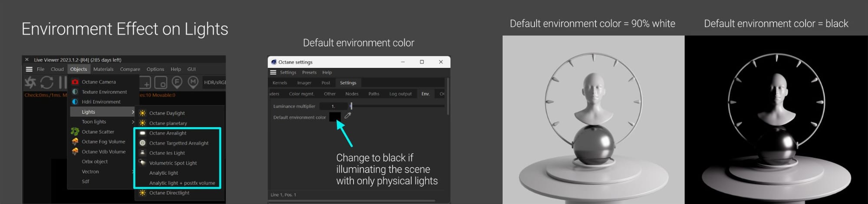Open the Color mgmt. sub-tab
The width and height of the screenshot is (868, 204).
coord(302,94)
